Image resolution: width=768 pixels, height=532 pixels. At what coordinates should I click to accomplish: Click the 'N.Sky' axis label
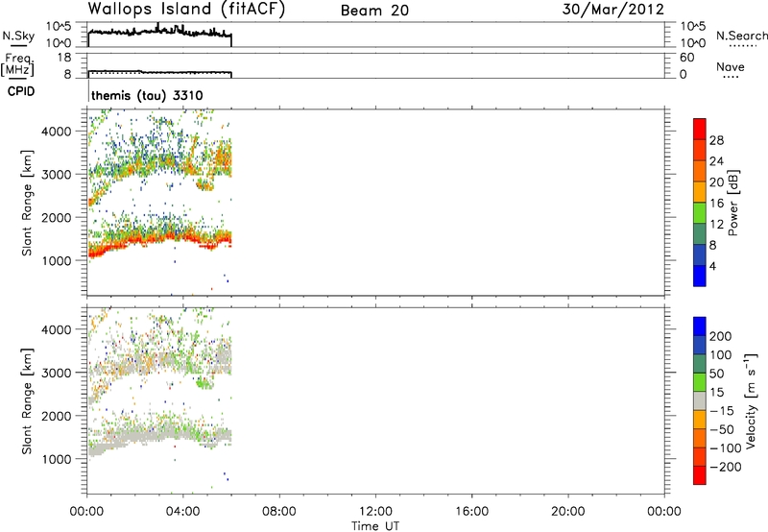click(18, 36)
